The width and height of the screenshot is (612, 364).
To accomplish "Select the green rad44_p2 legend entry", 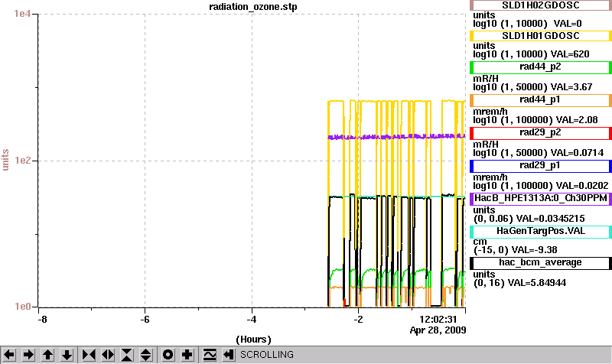I will [541, 67].
